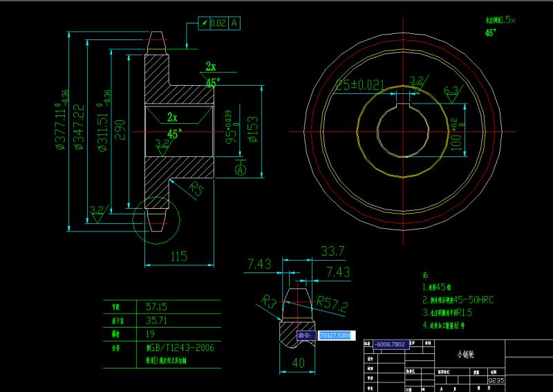The height and width of the screenshot is (392, 553).
Task: Select the R5 fillet radius label
Action: point(199,188)
